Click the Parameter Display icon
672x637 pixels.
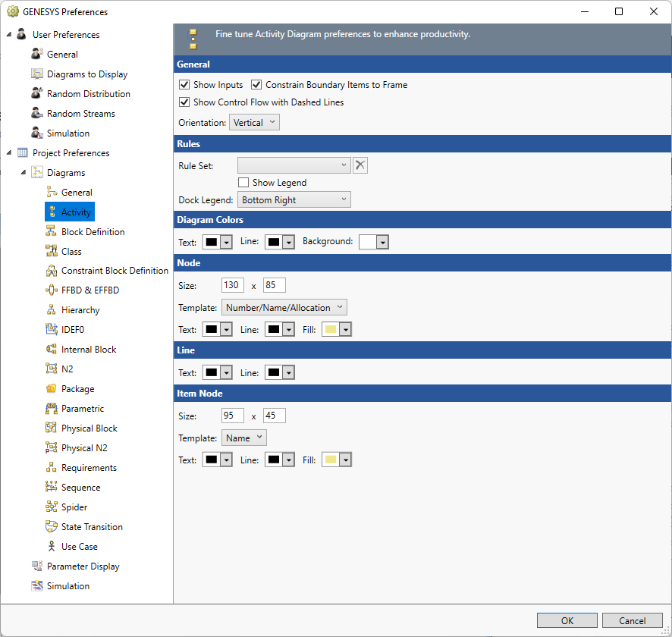click(37, 566)
